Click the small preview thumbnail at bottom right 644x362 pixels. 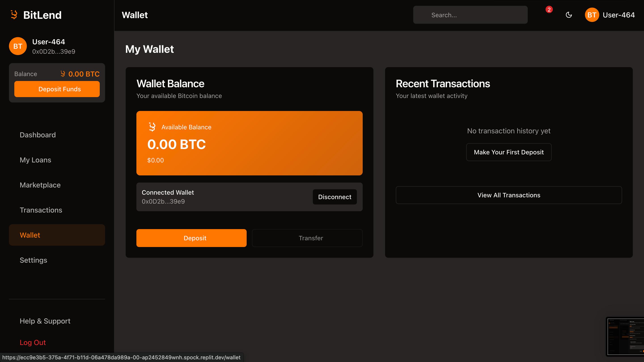point(625,336)
